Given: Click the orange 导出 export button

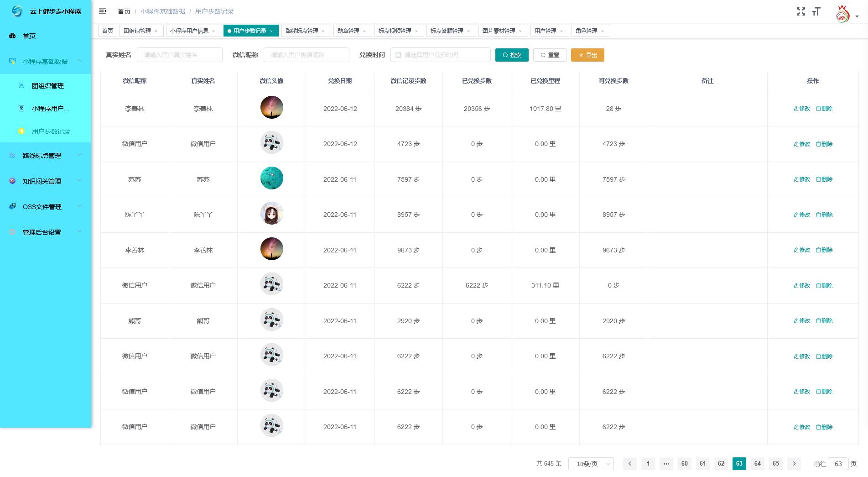Looking at the screenshot, I should [587, 55].
